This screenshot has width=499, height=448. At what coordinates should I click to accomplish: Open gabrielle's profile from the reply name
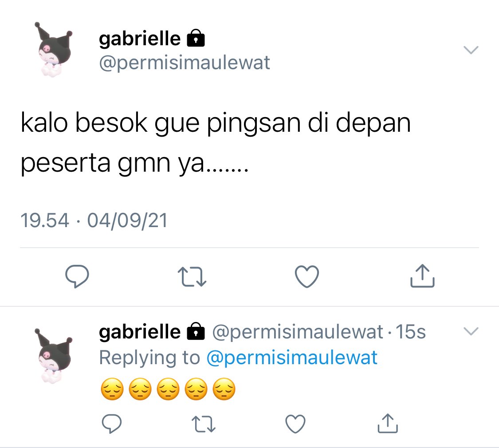[x=140, y=332]
